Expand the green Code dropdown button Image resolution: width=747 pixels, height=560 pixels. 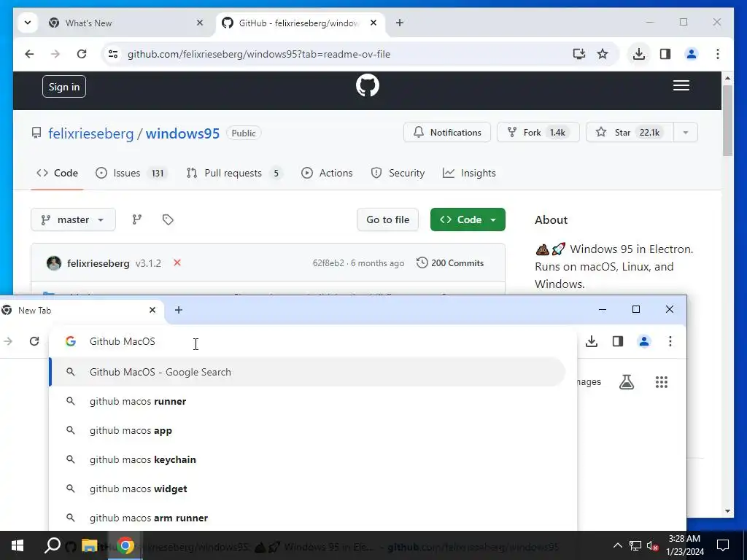click(468, 219)
